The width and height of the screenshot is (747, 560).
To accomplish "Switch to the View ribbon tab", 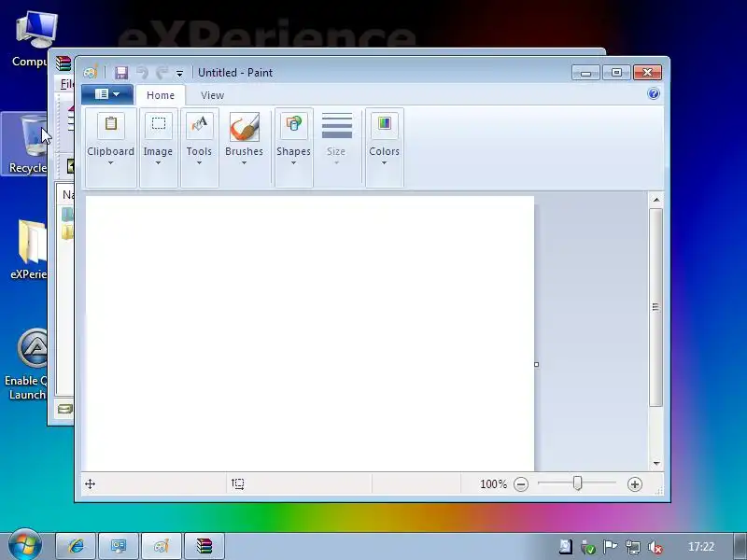I will coord(213,95).
